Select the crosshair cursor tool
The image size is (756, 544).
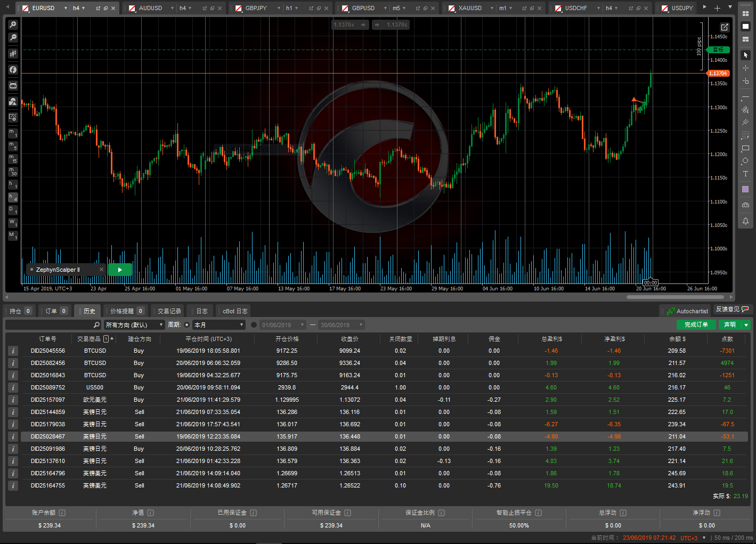[x=745, y=68]
